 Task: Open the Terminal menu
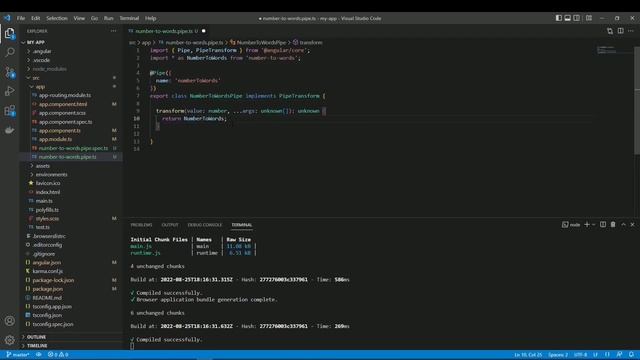129,18
